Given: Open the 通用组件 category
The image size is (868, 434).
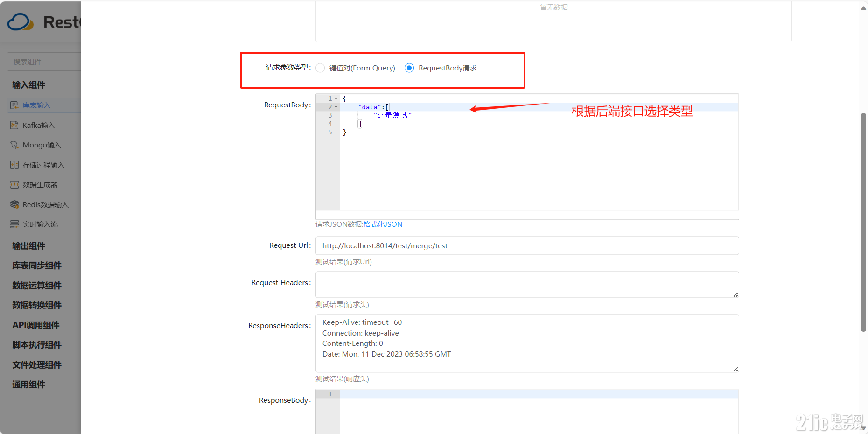Looking at the screenshot, I should coord(28,385).
